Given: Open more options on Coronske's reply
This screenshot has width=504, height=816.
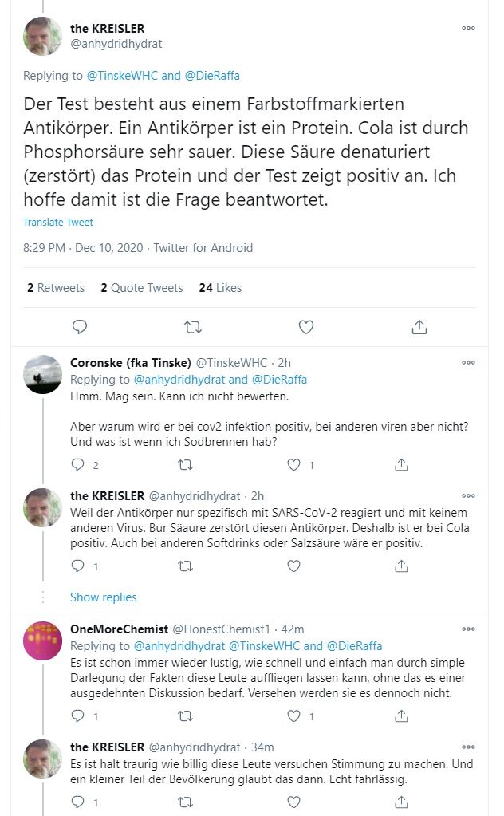Looking at the screenshot, I should coord(468,363).
